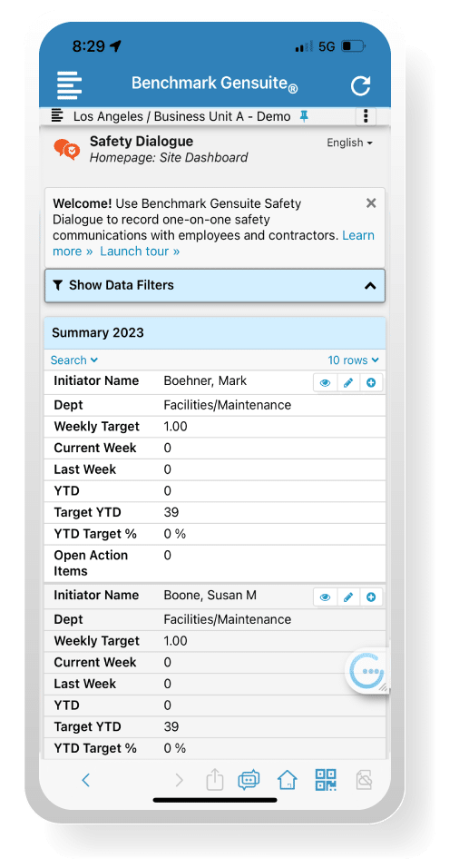This screenshot has height=868, width=459.
Task: Follow the Launch tour link
Action: [x=140, y=252]
